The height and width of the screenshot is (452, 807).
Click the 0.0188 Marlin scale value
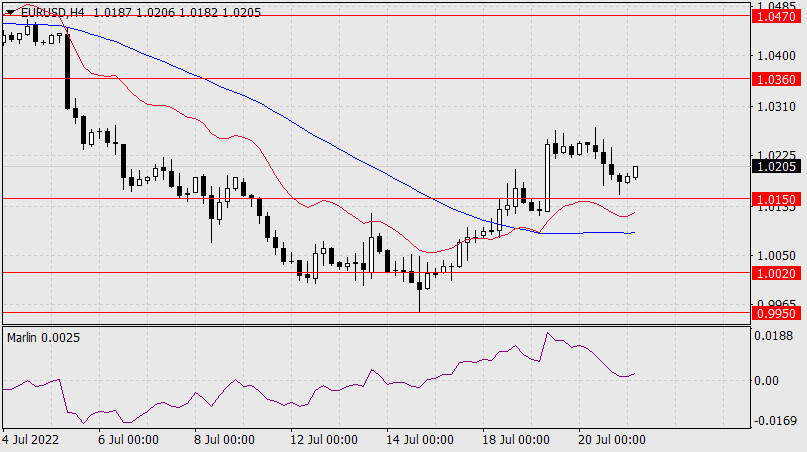[774, 336]
